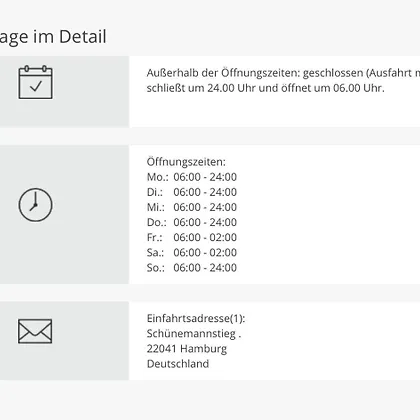The width and height of the screenshot is (420, 420).
Task: Select the 'age im Detail' heading
Action: point(53,37)
